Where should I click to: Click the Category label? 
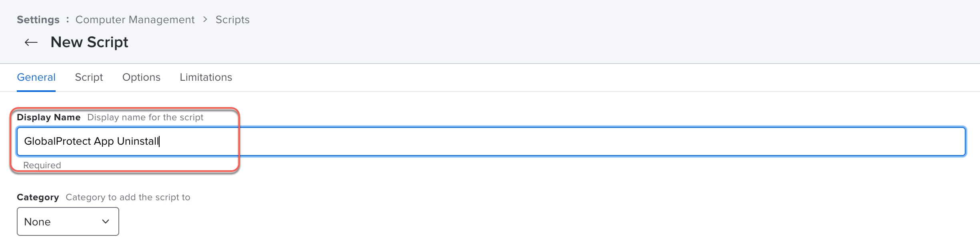pos(38,197)
